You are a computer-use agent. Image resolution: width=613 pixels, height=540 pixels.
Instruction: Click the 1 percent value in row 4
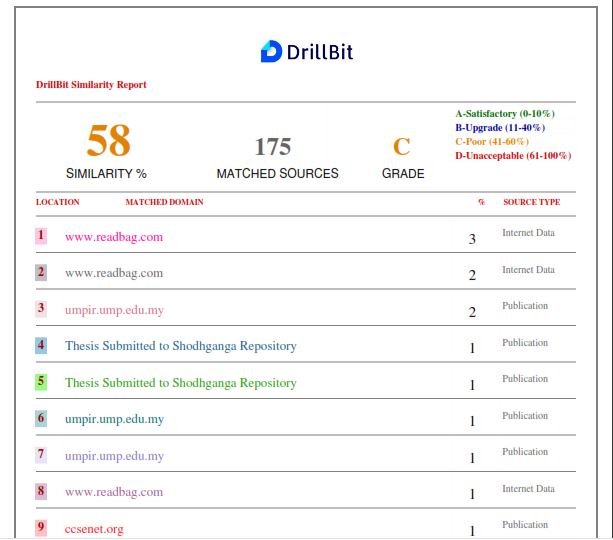coord(472,348)
